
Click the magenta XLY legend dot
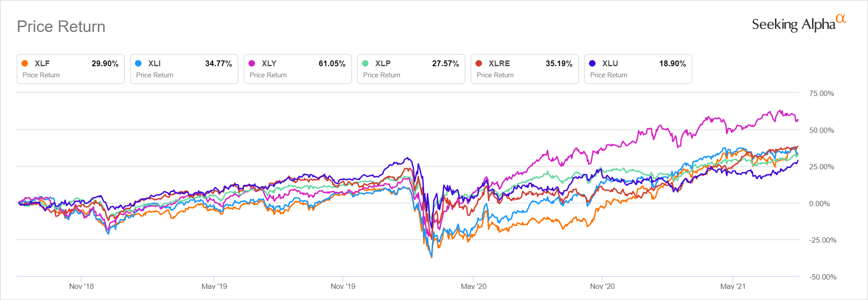(x=252, y=64)
